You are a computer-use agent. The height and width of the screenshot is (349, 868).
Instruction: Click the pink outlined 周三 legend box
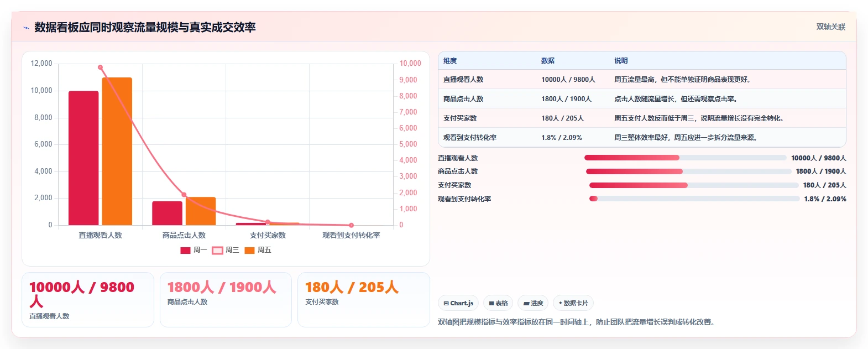[x=217, y=251]
